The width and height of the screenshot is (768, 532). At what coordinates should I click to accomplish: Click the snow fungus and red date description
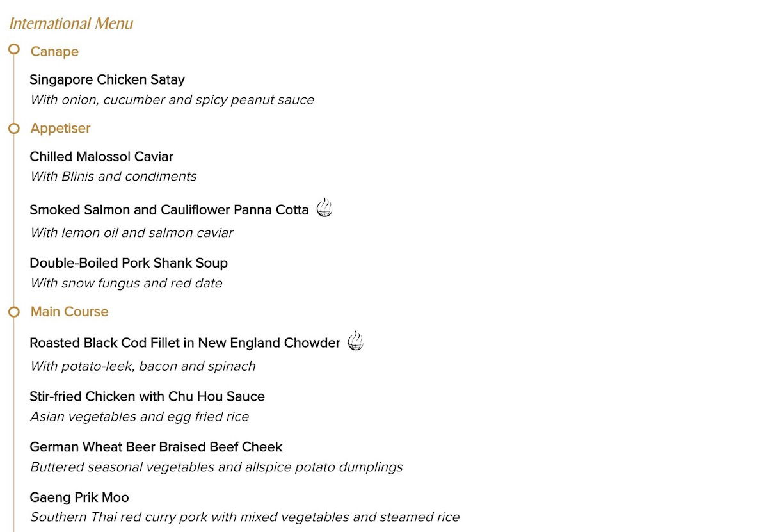(126, 283)
